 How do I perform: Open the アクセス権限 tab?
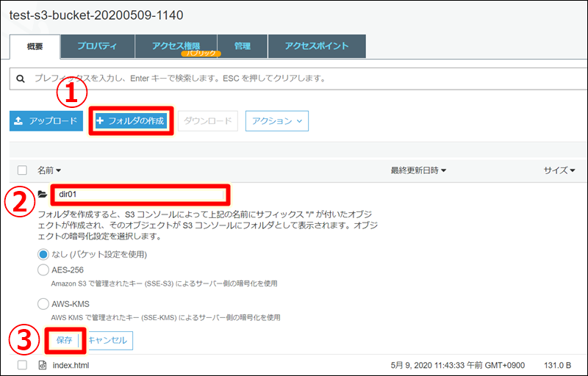(176, 46)
